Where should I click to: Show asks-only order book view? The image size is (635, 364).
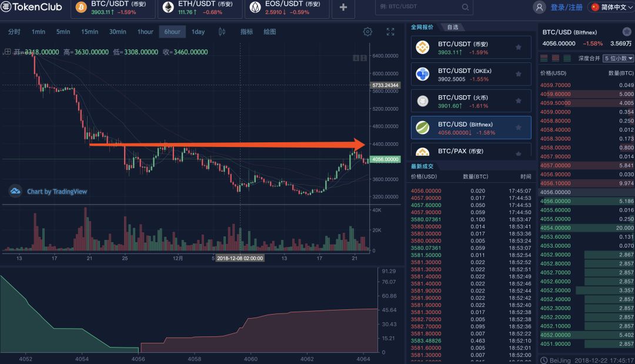click(556, 58)
